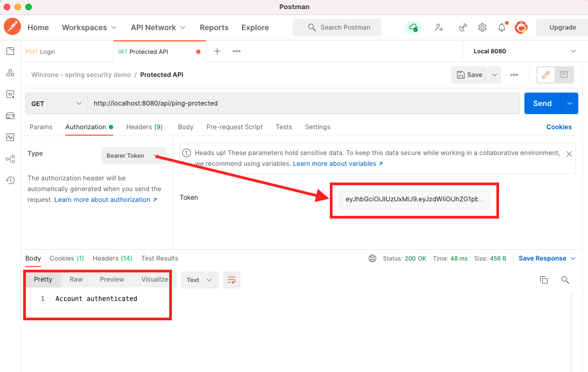Open Save options dropdown arrow
The height and width of the screenshot is (372, 588).
[495, 75]
